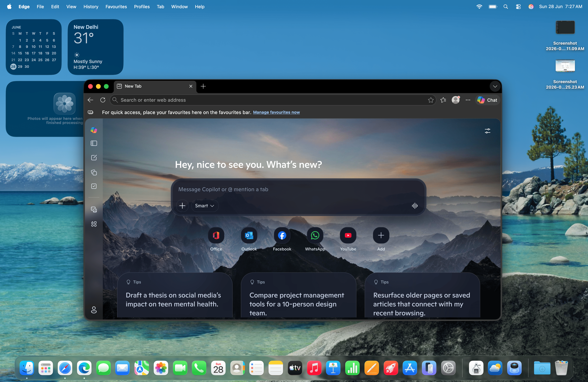The height and width of the screenshot is (382, 588).
Task: Close the New Tab tab
Action: click(x=191, y=86)
